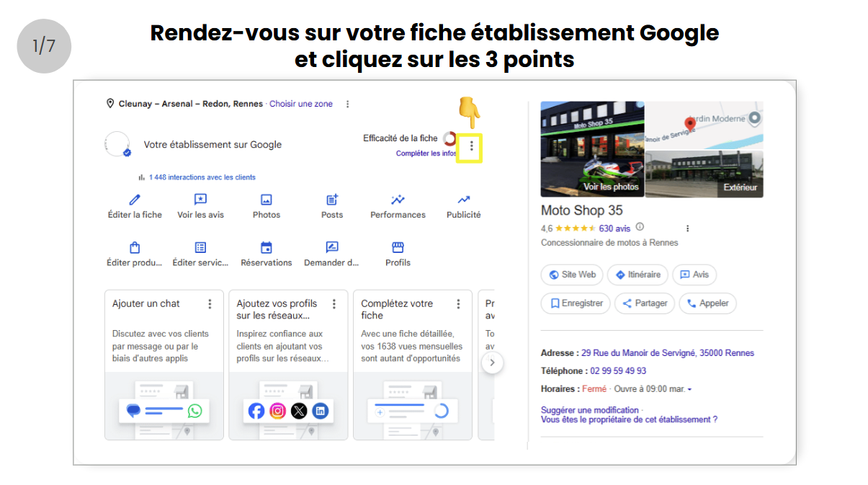The image size is (868, 485).
Task: Open address 29 Rue du Manoir de Servigné
Action: coord(668,353)
